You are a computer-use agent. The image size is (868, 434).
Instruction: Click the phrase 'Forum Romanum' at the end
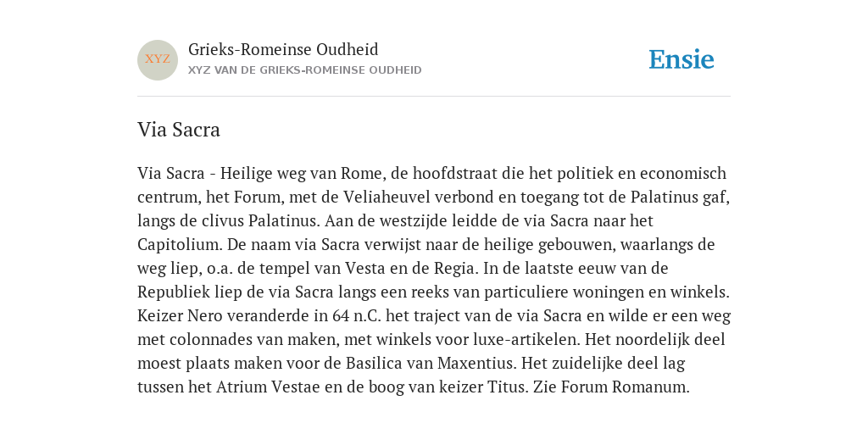(623, 387)
